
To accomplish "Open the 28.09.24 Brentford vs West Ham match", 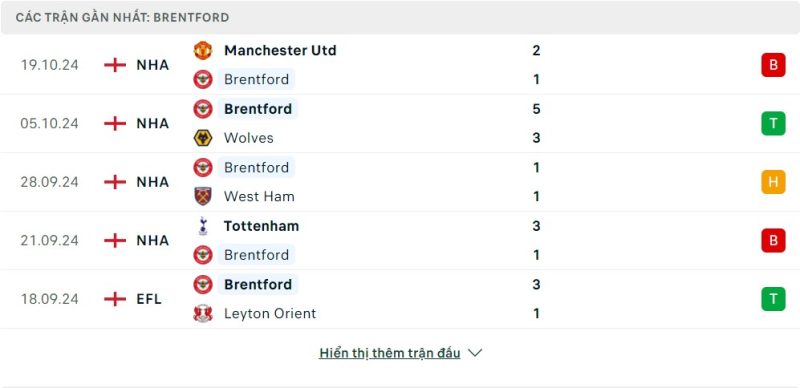I will click(x=400, y=182).
